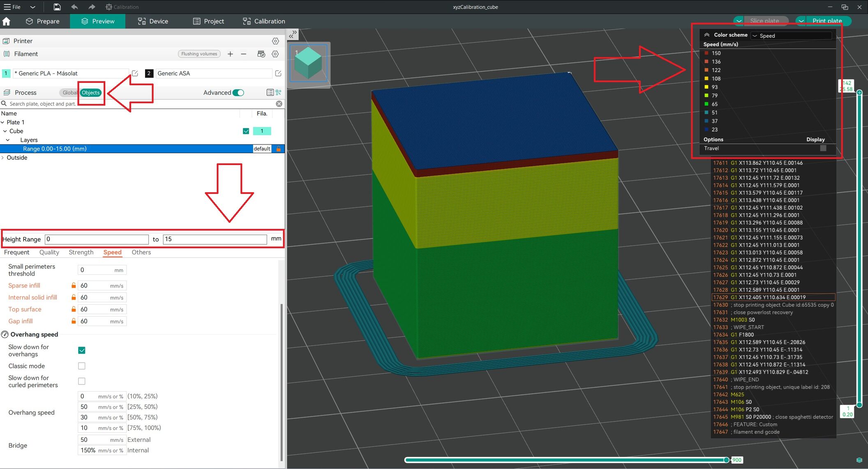
Task: Click the vertical layer slider top handle
Action: [859, 92]
